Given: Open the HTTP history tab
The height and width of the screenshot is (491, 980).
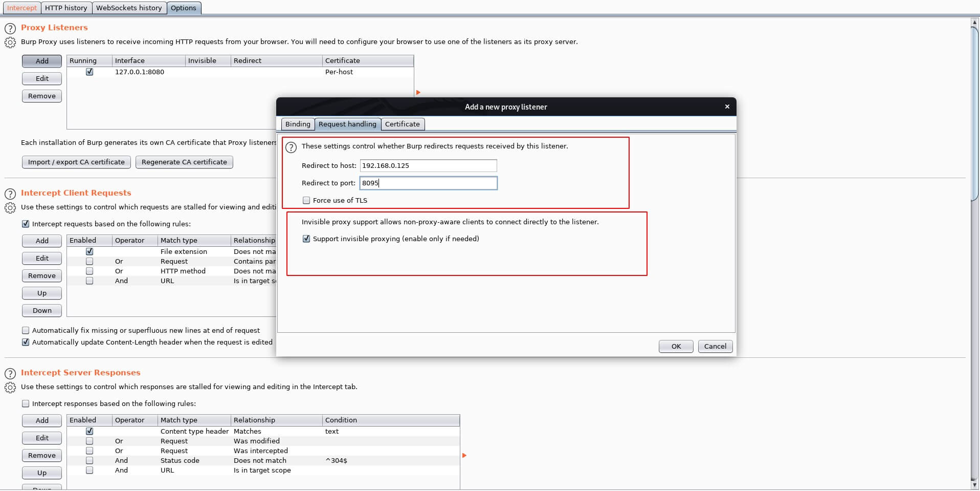Looking at the screenshot, I should 66,8.
